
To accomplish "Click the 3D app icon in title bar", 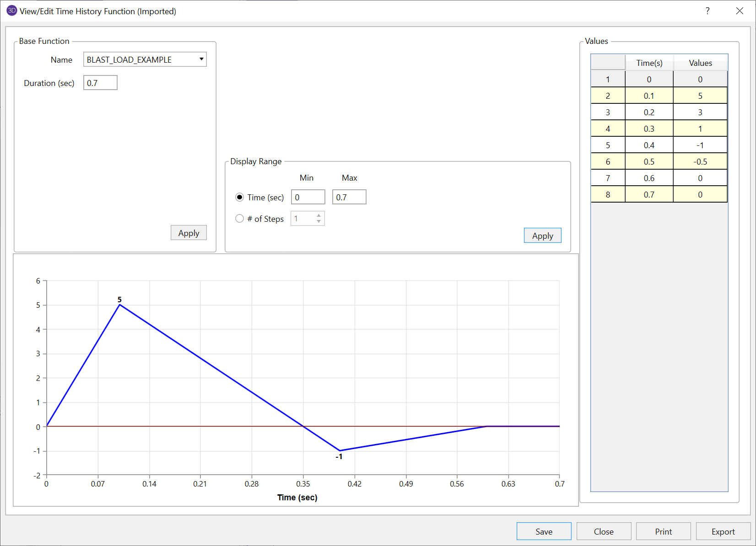I will [x=11, y=11].
